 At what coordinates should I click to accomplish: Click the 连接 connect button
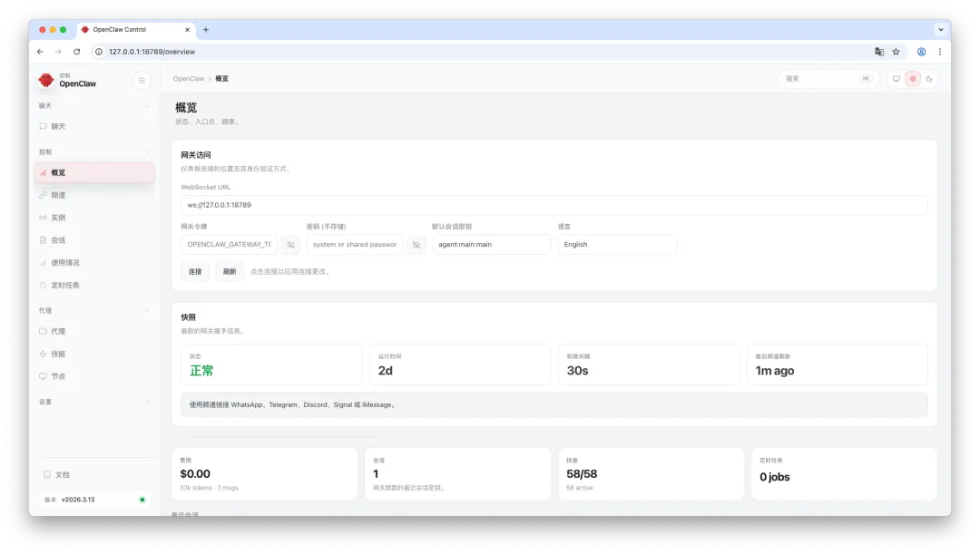click(195, 272)
